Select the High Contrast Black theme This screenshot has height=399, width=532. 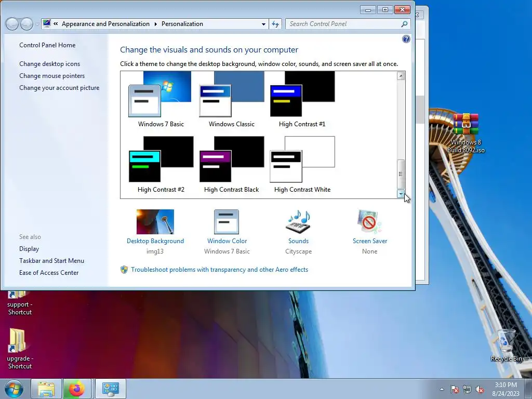coord(231,165)
